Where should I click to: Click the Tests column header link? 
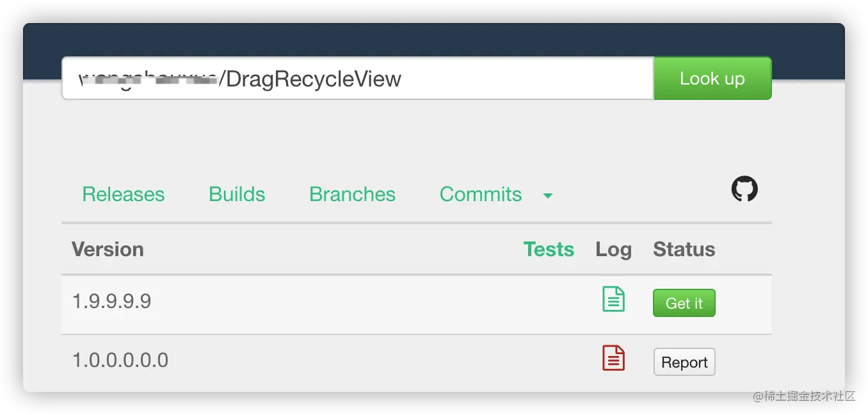tap(549, 249)
